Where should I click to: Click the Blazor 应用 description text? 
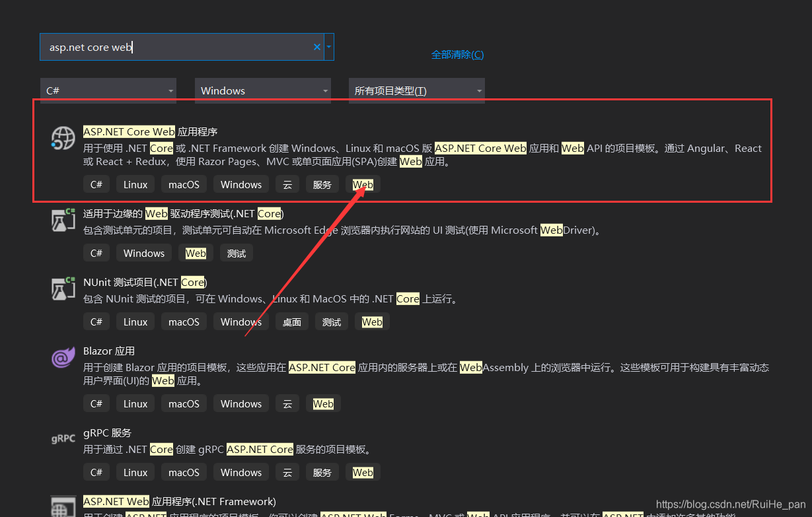click(426, 374)
